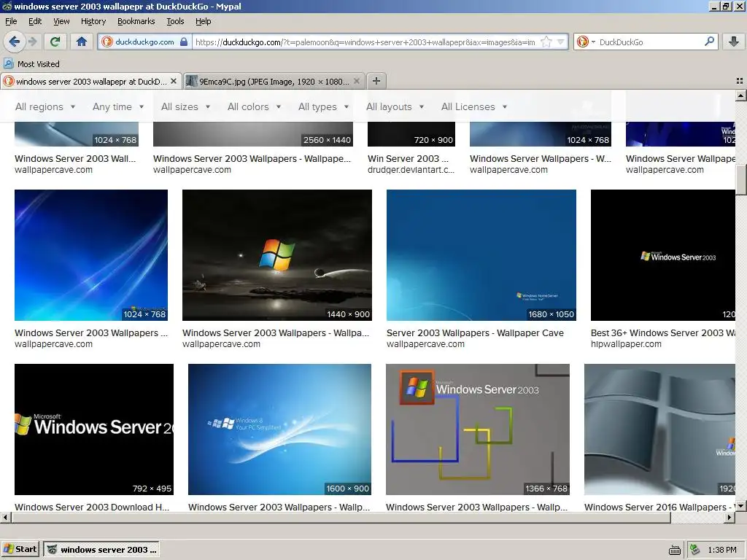This screenshot has width=747, height=560.
Task: Open the blue 1680 × 1050 wallpaper thumbnail
Action: point(481,254)
